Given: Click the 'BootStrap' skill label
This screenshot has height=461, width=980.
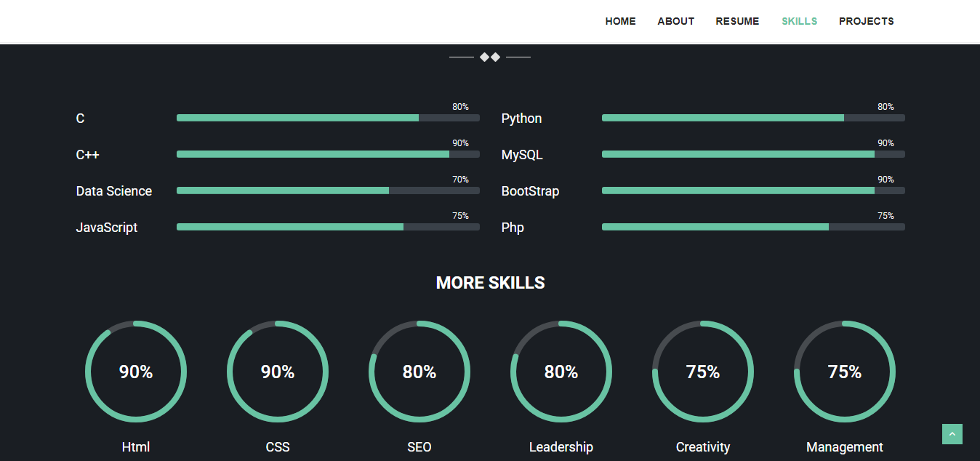Looking at the screenshot, I should pos(530,191).
